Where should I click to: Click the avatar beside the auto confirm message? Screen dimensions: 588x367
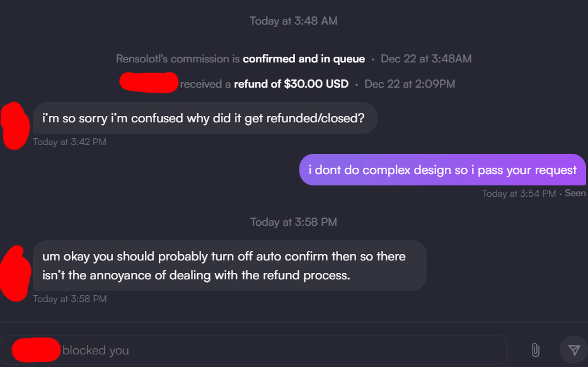pyautogui.click(x=15, y=272)
